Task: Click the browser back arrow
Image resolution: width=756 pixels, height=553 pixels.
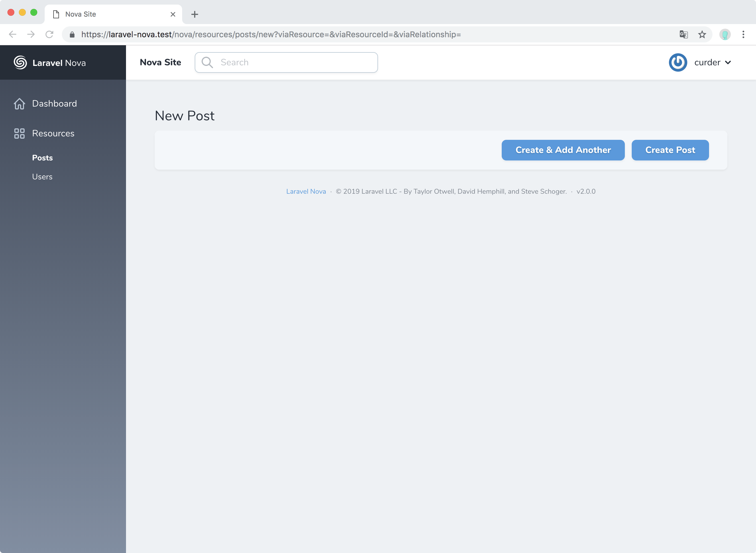Action: (x=13, y=34)
